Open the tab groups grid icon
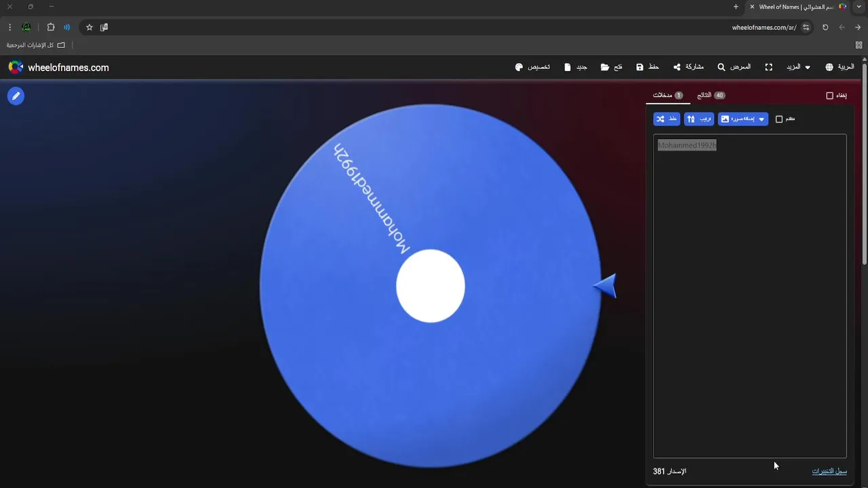Screen dimensions: 868x488 (x=859, y=45)
